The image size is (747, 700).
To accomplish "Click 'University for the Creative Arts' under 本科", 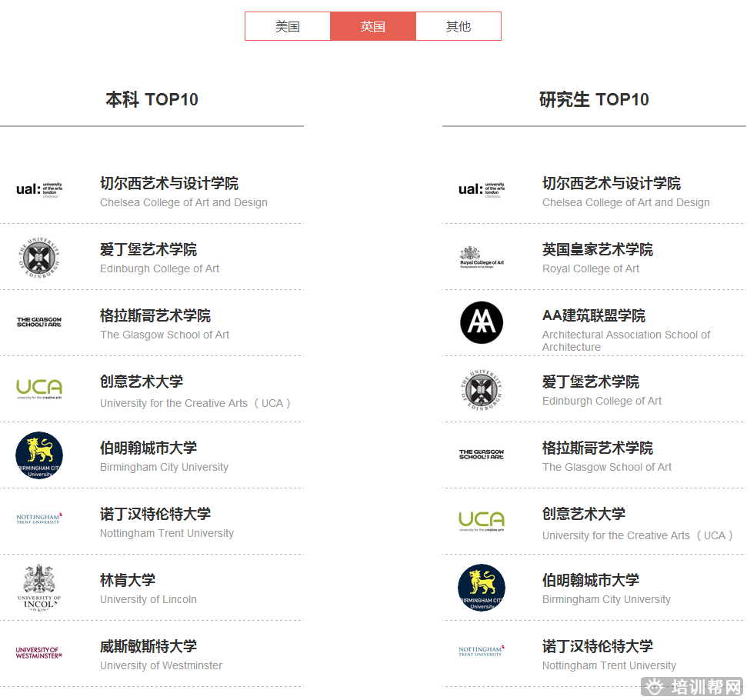I will tap(195, 403).
